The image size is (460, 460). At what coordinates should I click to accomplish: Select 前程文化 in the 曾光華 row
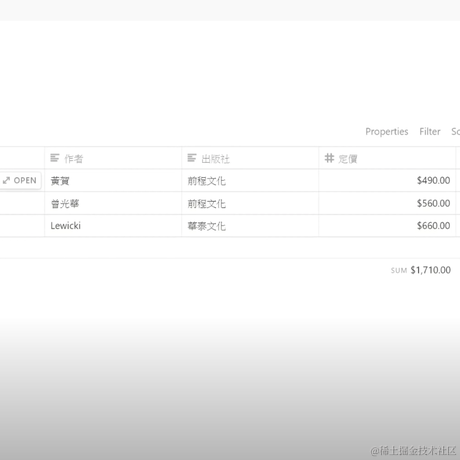click(x=250, y=203)
